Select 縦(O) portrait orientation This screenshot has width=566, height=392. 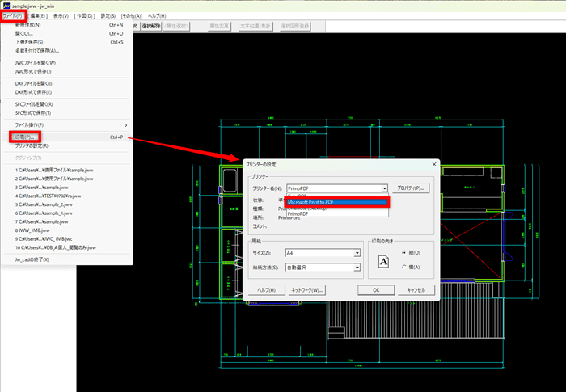pyautogui.click(x=411, y=253)
